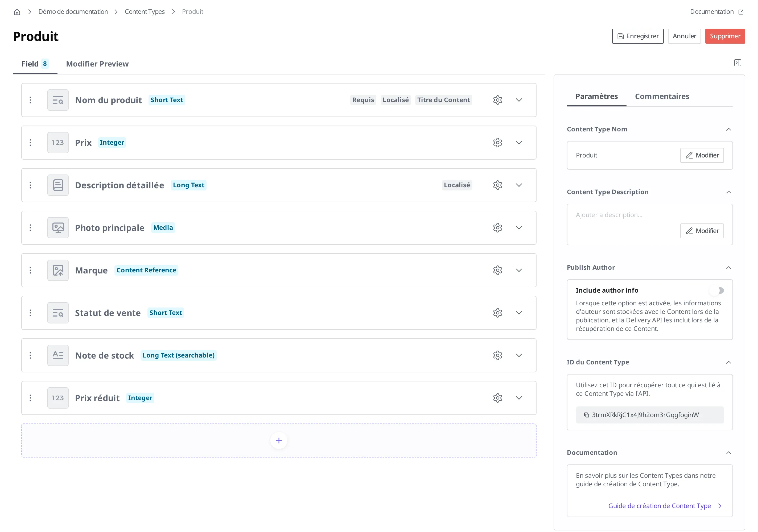Open the drag menu dots for Nom du produit
This screenshot has height=532, width=758.
click(30, 100)
